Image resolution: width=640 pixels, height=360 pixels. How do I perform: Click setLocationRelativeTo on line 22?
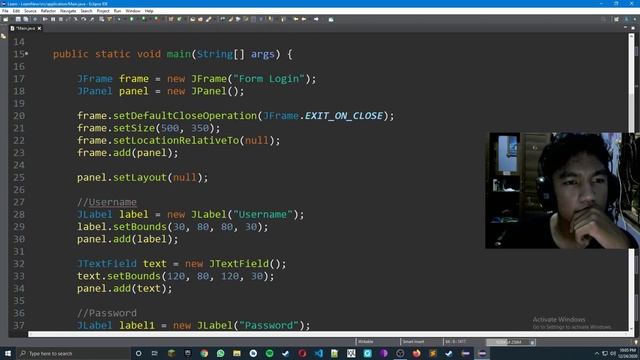[x=176, y=140]
